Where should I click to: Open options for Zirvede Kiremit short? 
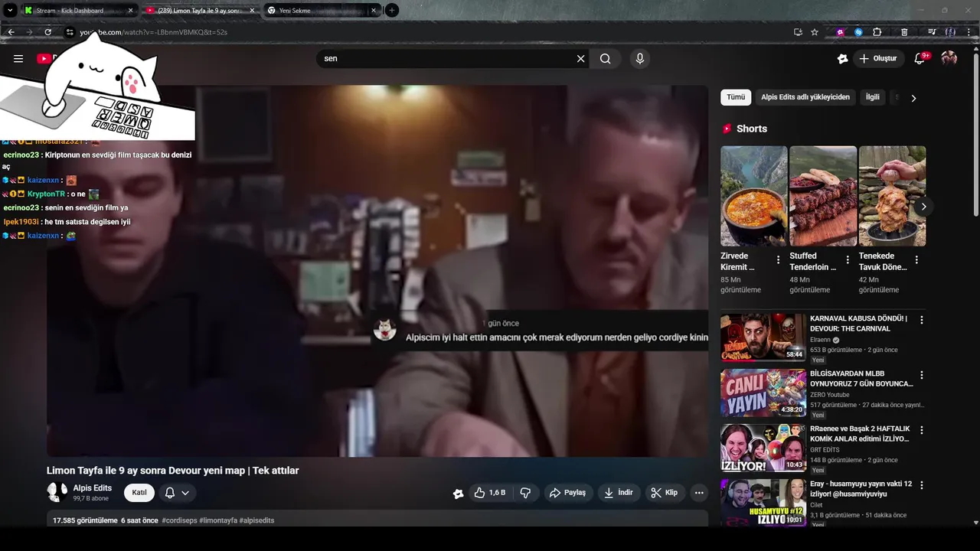778,260
